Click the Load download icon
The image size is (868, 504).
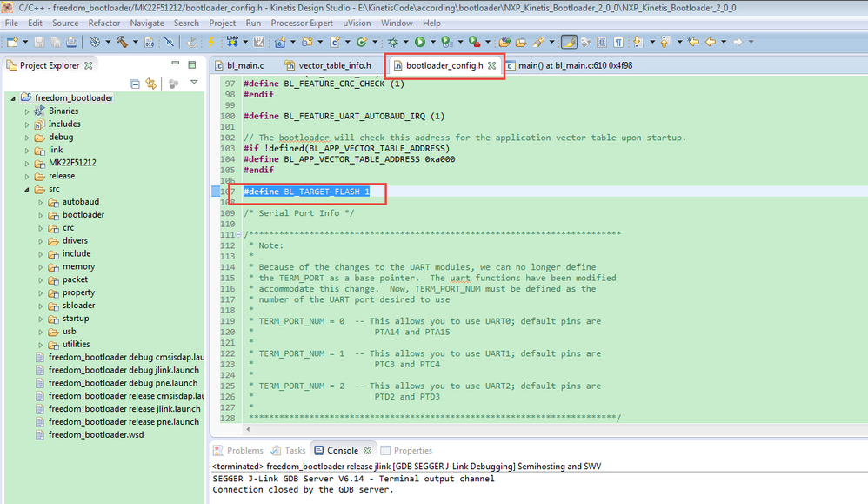click(x=232, y=42)
